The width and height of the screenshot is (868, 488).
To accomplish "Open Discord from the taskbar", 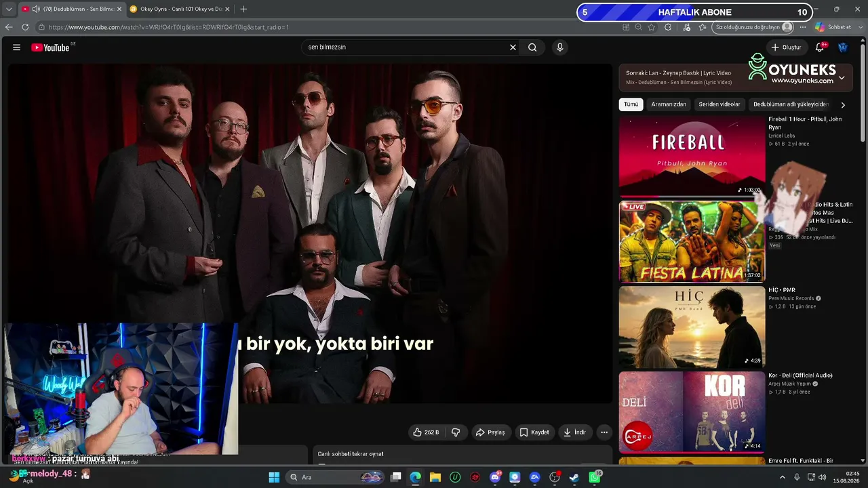I will (x=495, y=477).
